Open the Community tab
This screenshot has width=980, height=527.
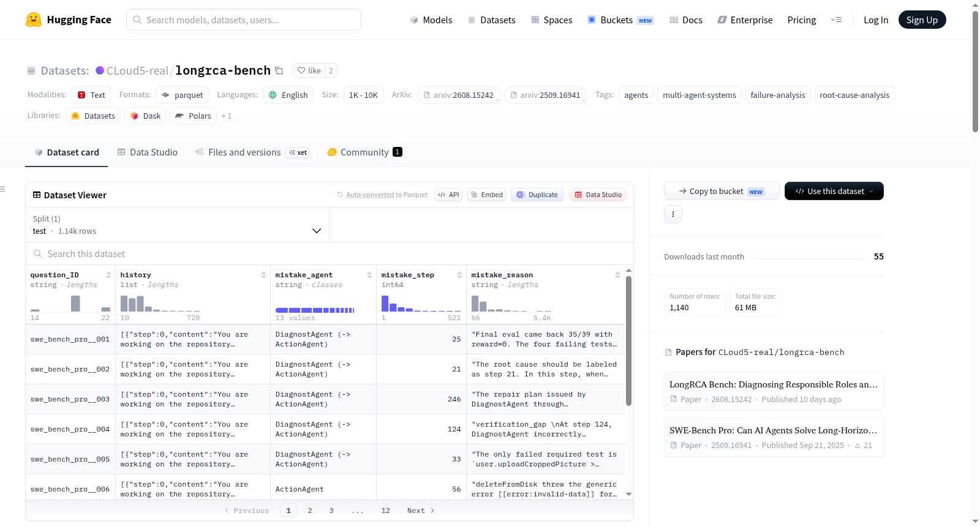click(x=365, y=152)
